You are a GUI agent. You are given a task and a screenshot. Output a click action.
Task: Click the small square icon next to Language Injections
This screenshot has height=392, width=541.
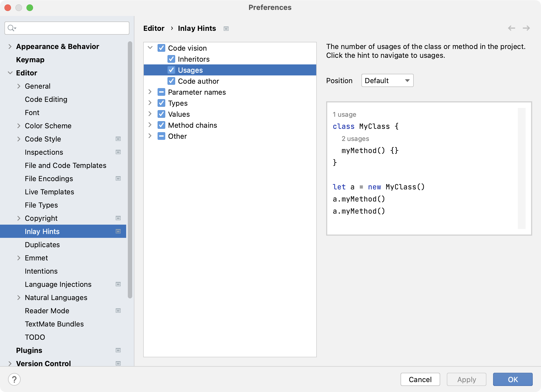118,284
